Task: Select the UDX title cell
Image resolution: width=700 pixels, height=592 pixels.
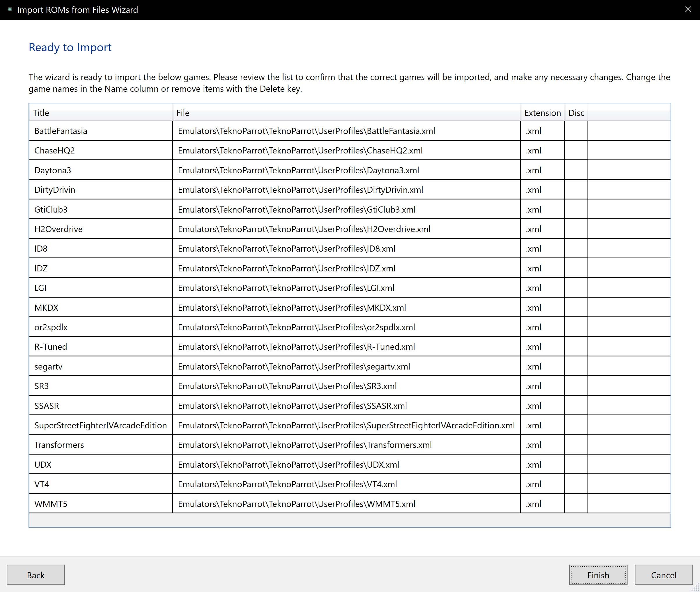Action: [101, 464]
